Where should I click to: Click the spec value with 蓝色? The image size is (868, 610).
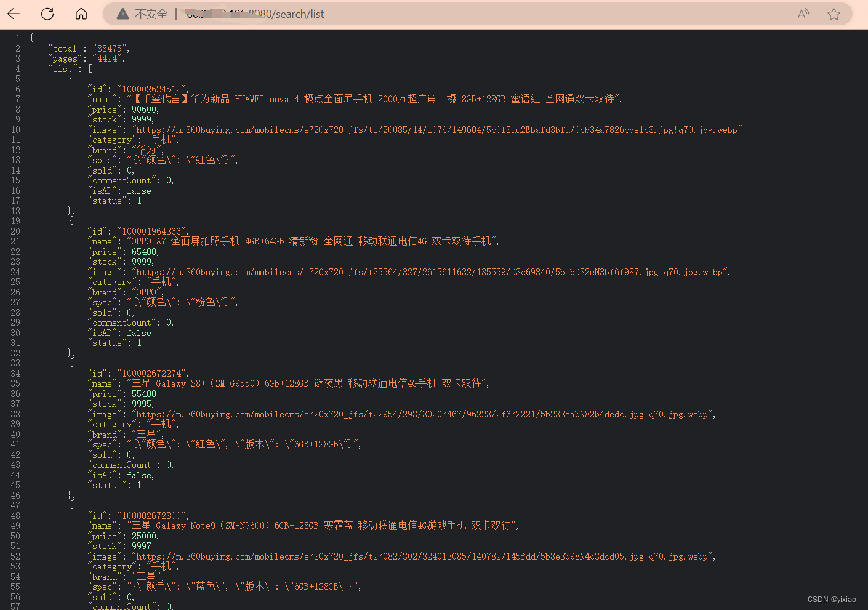coord(243,587)
